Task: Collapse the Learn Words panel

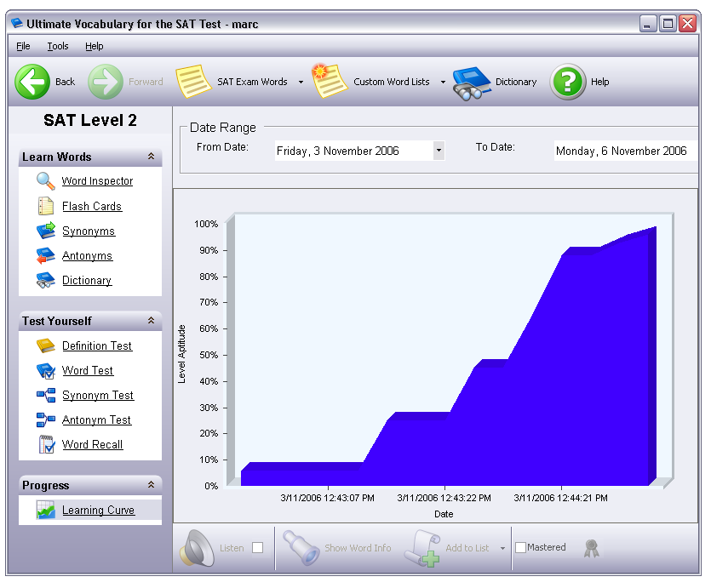Action: point(151,157)
